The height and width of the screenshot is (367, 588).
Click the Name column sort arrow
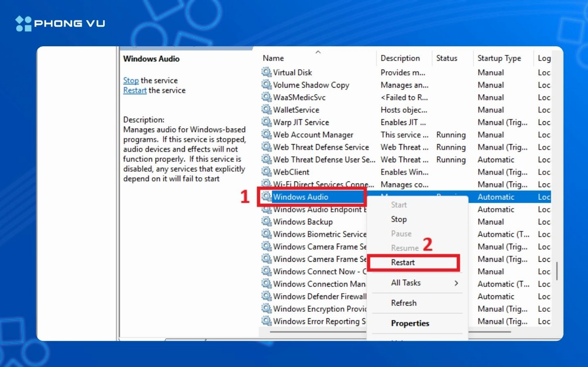318,52
